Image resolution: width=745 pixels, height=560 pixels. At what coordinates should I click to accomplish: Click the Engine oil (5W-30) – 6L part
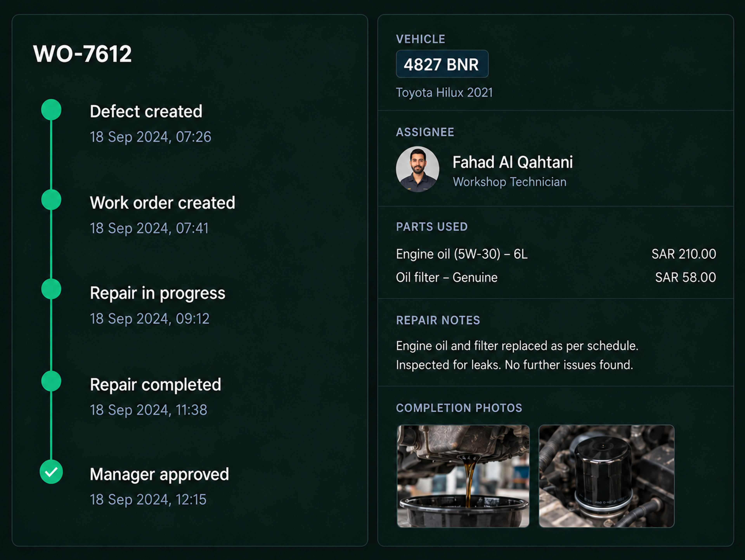[462, 254]
